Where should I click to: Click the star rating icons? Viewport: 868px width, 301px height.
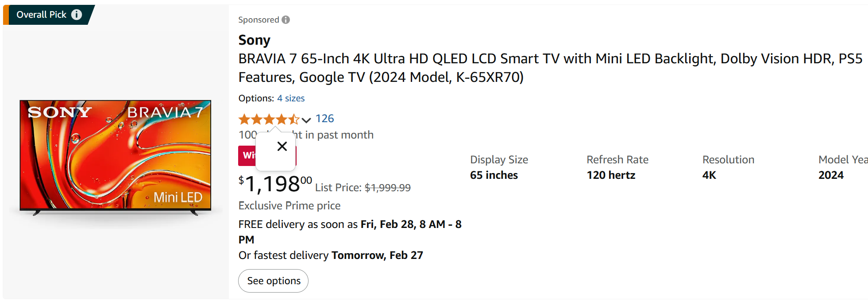(x=269, y=119)
